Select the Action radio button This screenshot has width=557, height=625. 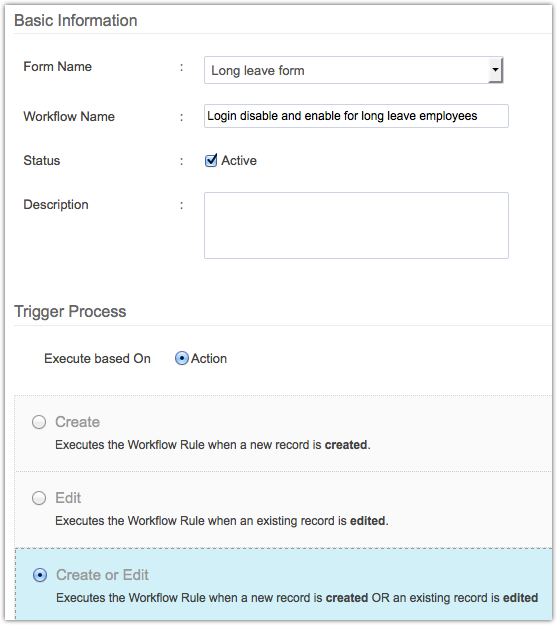[181, 358]
